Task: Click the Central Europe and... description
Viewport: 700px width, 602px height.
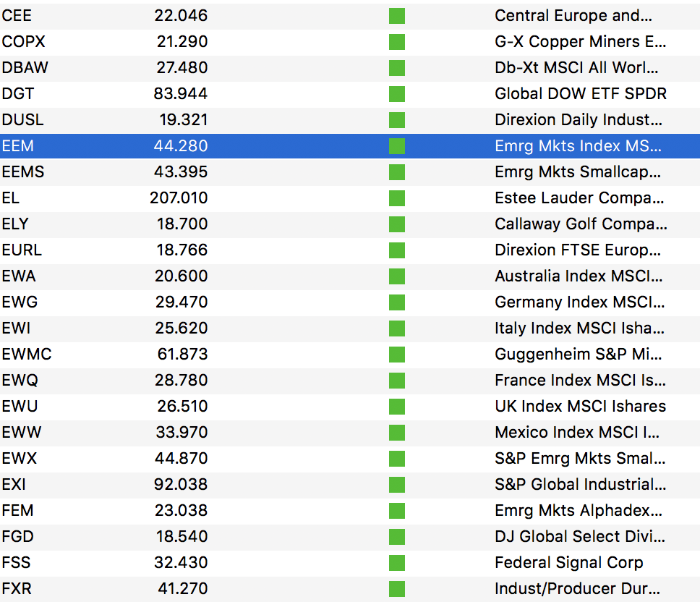Action: pos(573,16)
